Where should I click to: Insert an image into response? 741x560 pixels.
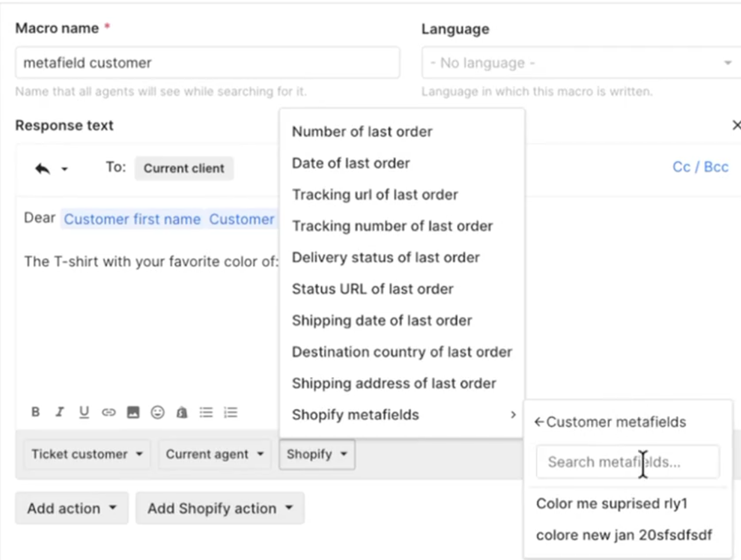tap(133, 413)
